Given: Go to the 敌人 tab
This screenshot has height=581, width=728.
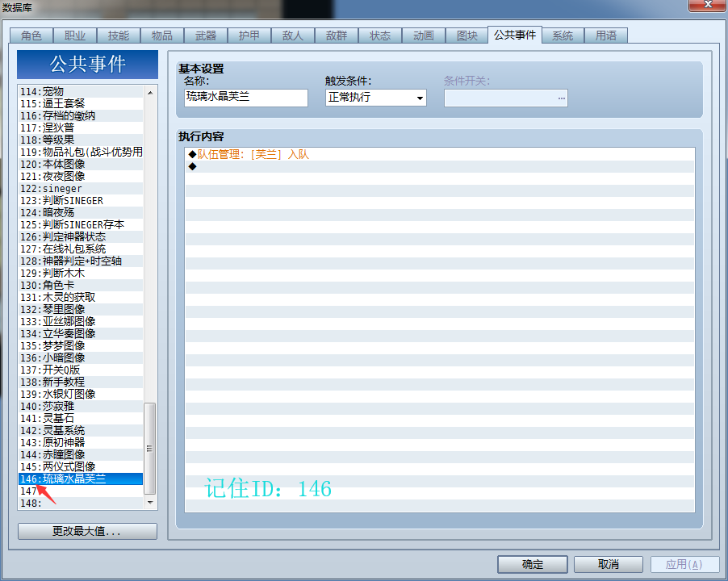Looking at the screenshot, I should click(293, 36).
